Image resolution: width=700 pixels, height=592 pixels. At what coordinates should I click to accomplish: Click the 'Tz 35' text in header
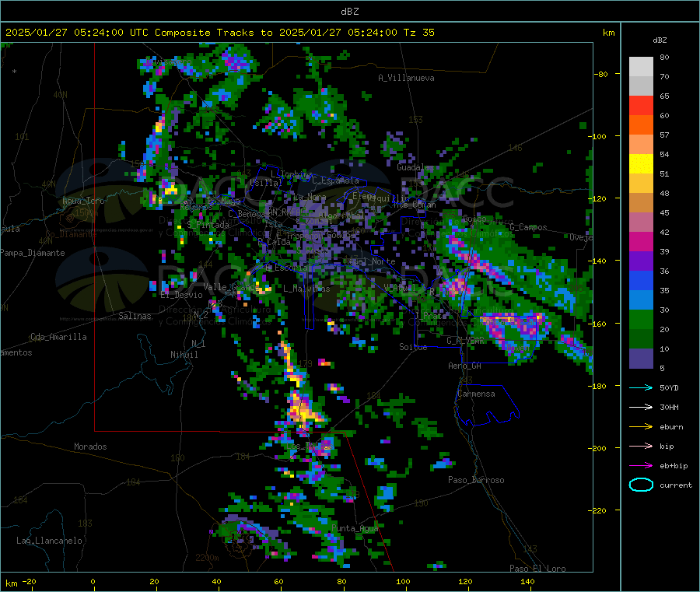(418, 33)
